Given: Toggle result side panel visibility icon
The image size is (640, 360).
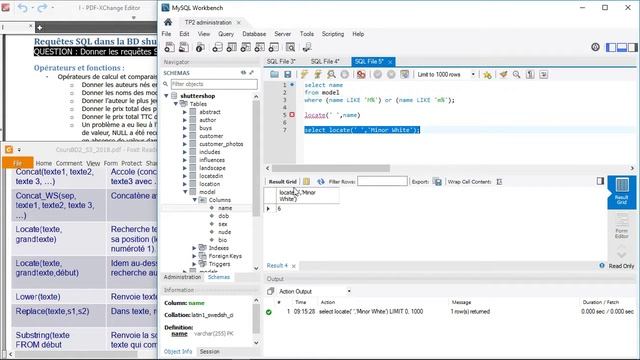Looking at the screenshot, I should click(x=600, y=181).
